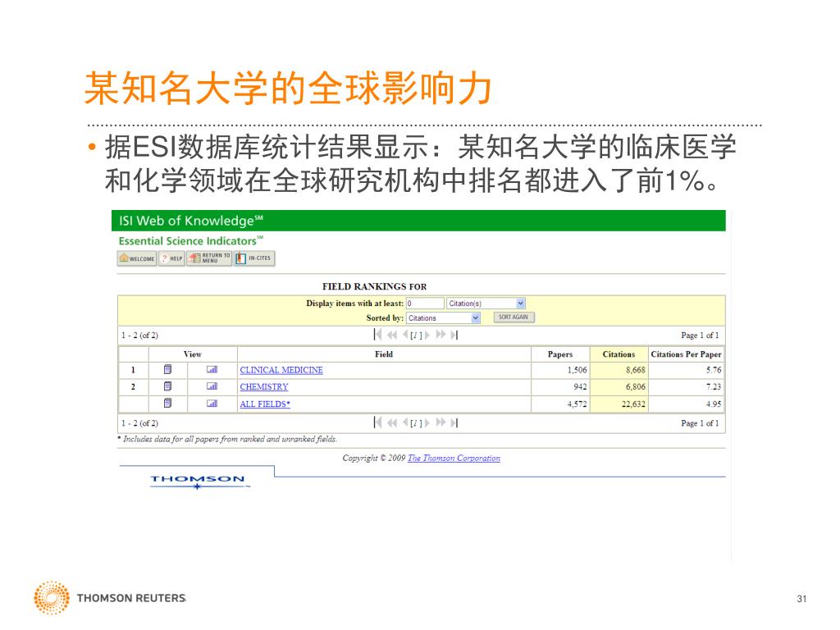
Task: Select the 942 papers cell
Action: point(559,386)
